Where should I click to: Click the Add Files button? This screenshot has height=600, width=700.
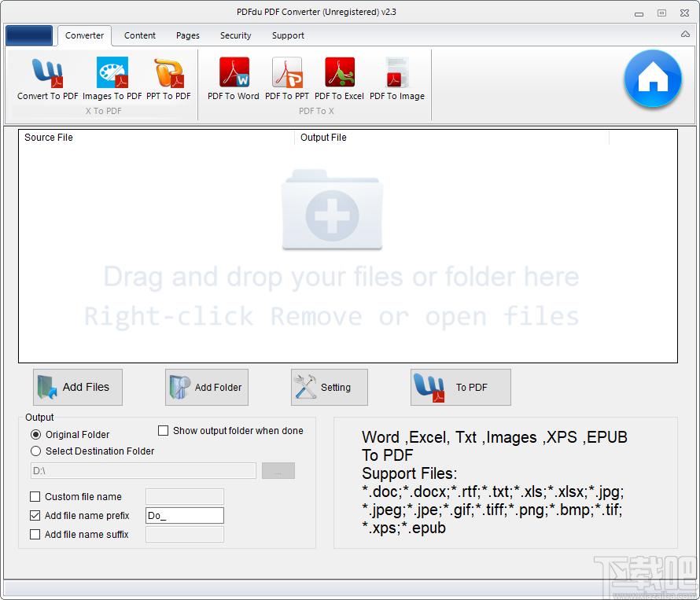click(78, 387)
